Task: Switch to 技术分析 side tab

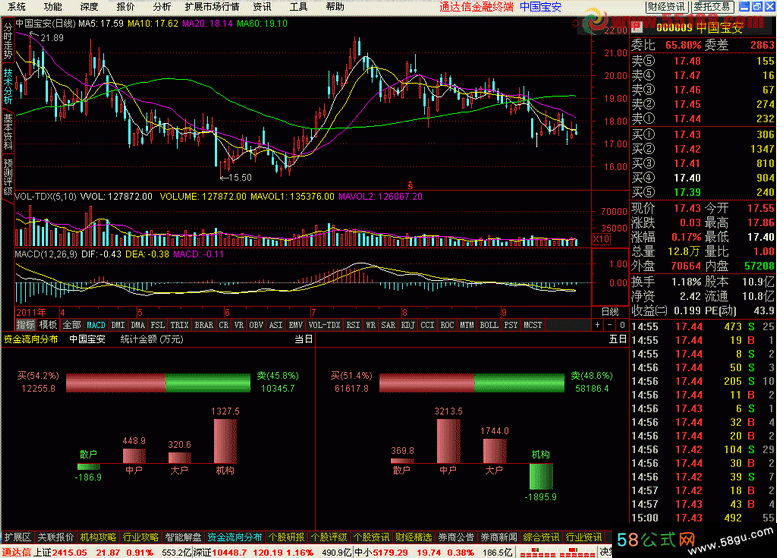Action: pyautogui.click(x=7, y=85)
